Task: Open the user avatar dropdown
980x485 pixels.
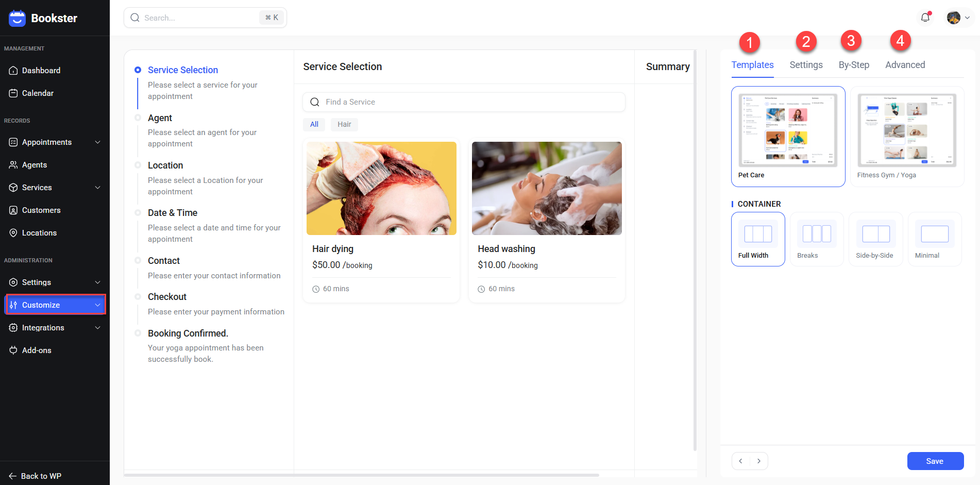Action: 958,18
